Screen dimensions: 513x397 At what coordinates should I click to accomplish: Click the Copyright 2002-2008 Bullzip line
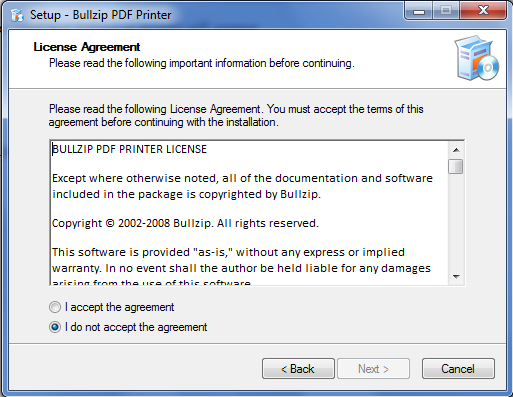(185, 223)
